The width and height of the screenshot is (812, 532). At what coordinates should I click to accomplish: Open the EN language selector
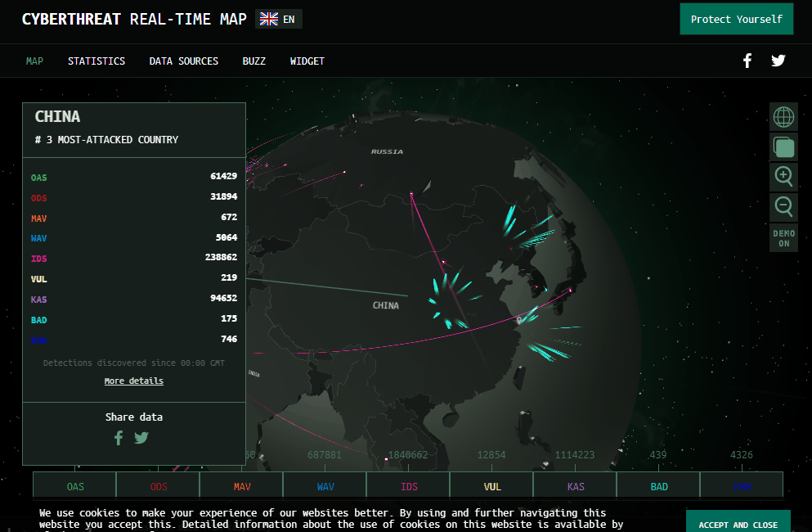[x=279, y=19]
